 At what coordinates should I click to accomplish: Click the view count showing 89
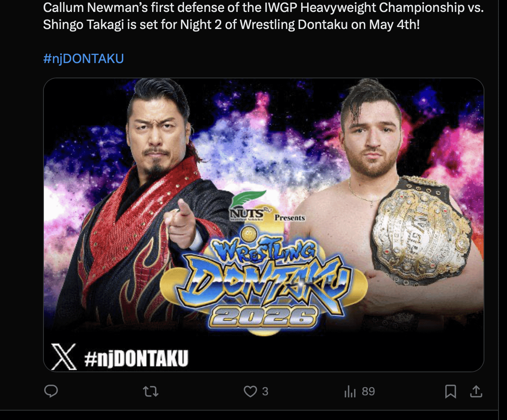368,391
